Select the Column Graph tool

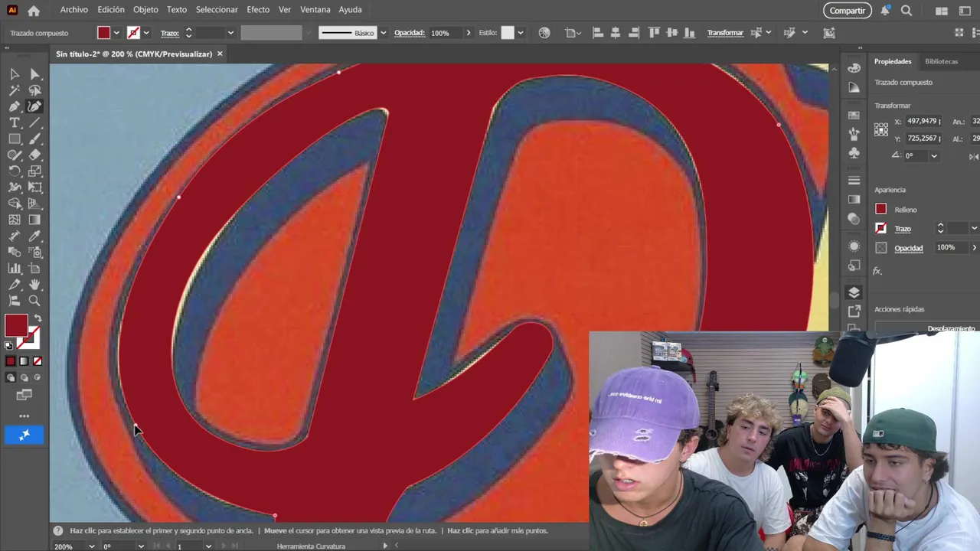click(15, 268)
